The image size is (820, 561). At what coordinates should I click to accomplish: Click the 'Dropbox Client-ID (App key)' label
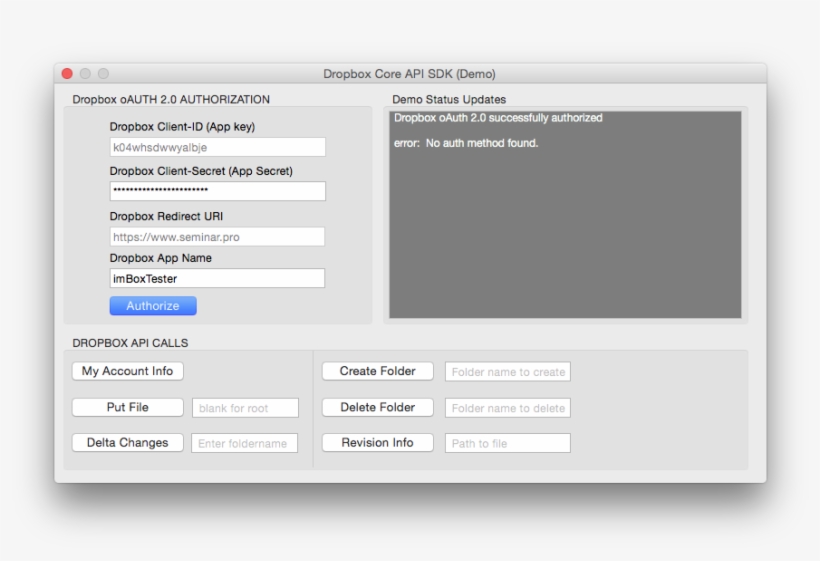pyautogui.click(x=183, y=127)
